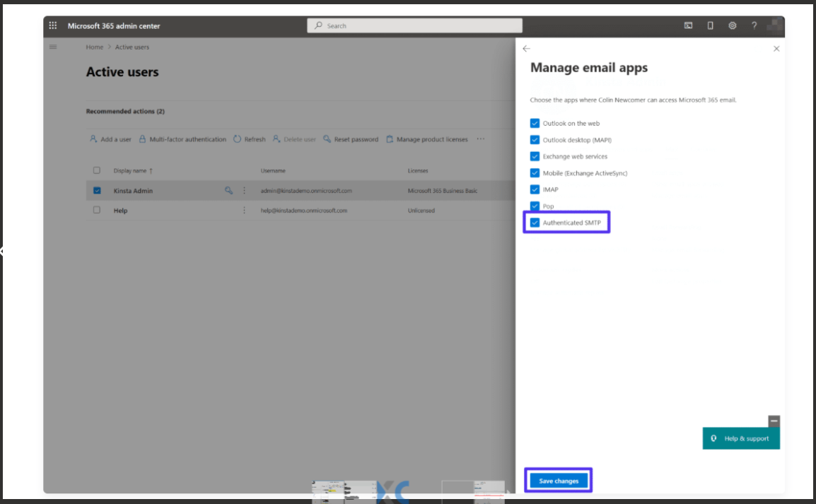Open the three-dot menu for Kinsta Admin
816x504 pixels.
245,191
